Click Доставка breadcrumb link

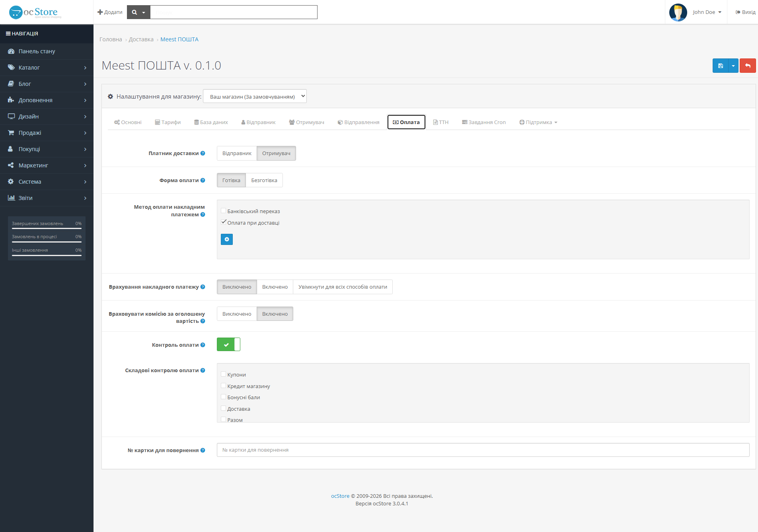tap(141, 39)
